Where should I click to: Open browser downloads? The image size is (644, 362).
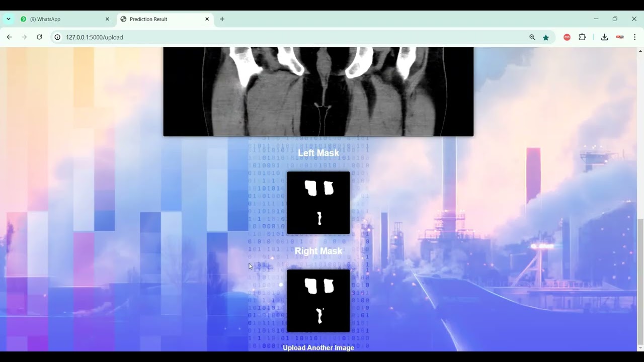pos(605,37)
